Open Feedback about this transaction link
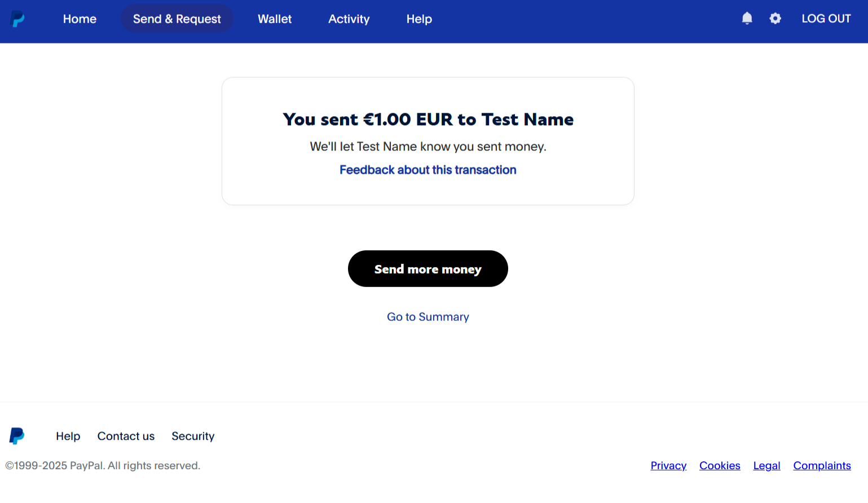The height and width of the screenshot is (503, 868). point(428,170)
